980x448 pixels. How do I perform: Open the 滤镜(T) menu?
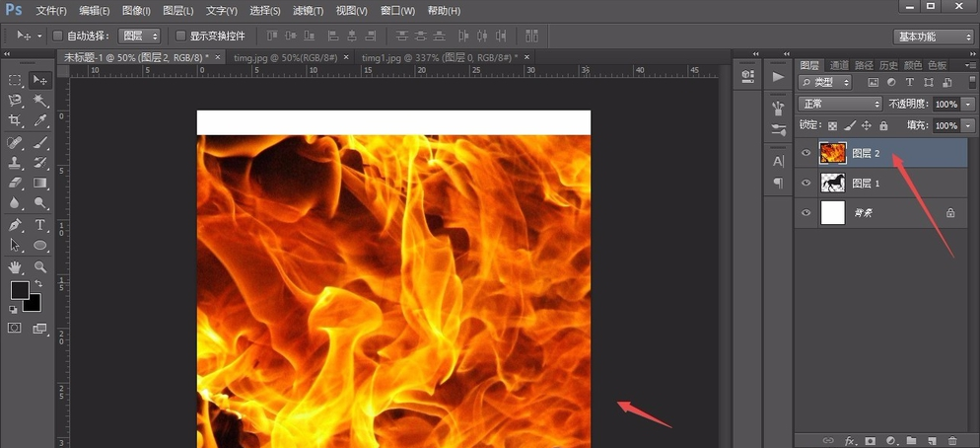(308, 11)
